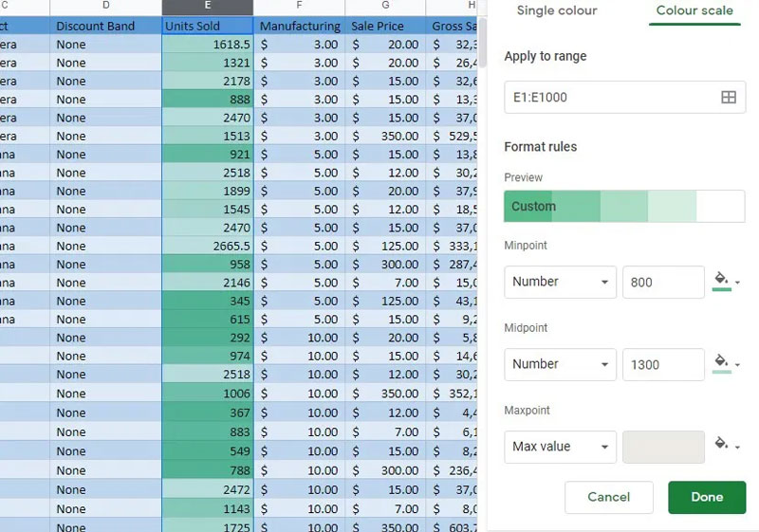Edit the E1:E1000 range field
759x532 pixels.
coord(624,98)
